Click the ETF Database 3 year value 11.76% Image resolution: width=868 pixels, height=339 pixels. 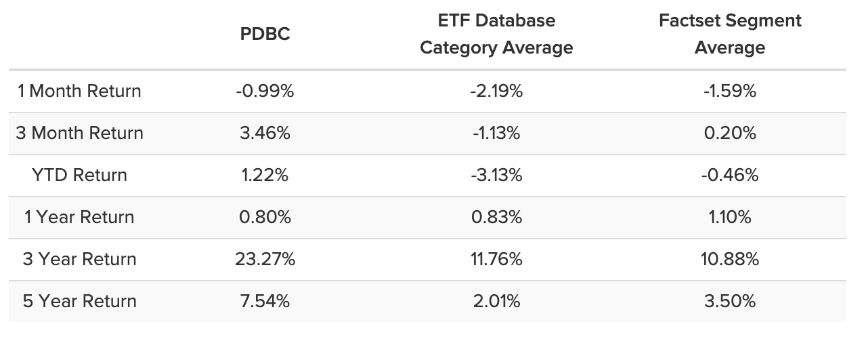click(x=496, y=259)
